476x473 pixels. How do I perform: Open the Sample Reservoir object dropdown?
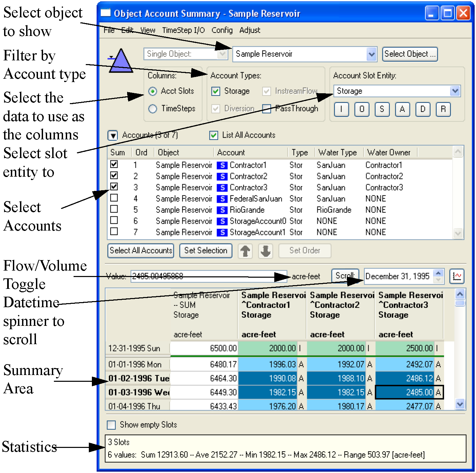(372, 54)
